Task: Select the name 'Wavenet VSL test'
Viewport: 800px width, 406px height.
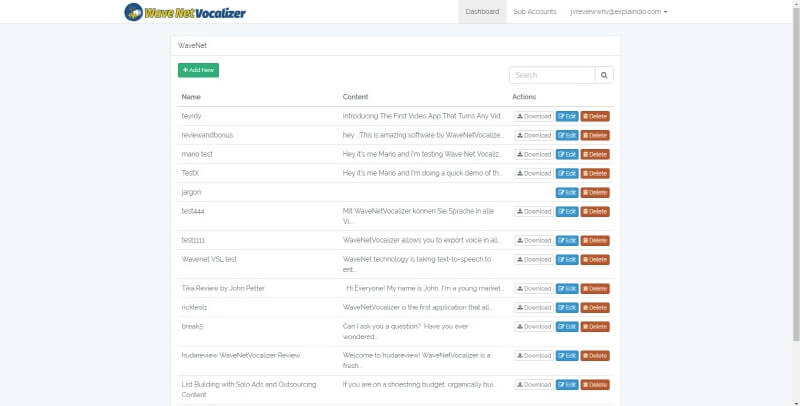Action: coord(209,259)
